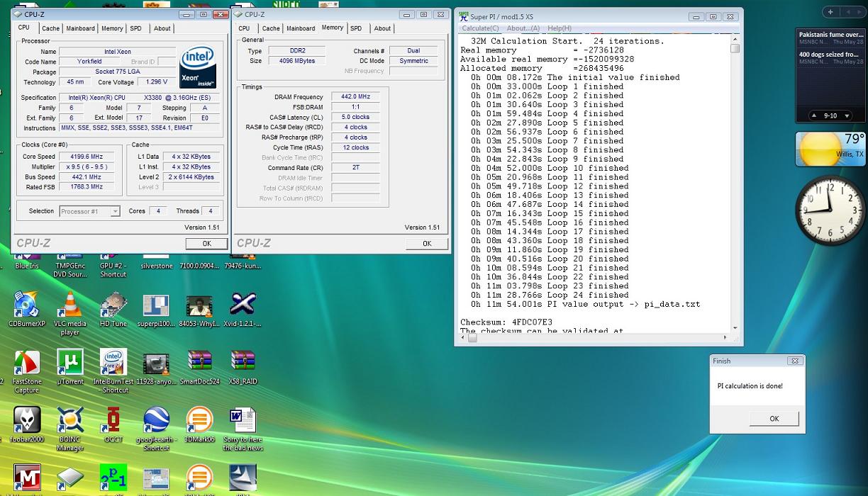This screenshot has width=868, height=496.
Task: Click the Super PI vertical scrollbar thumb
Action: point(735,48)
